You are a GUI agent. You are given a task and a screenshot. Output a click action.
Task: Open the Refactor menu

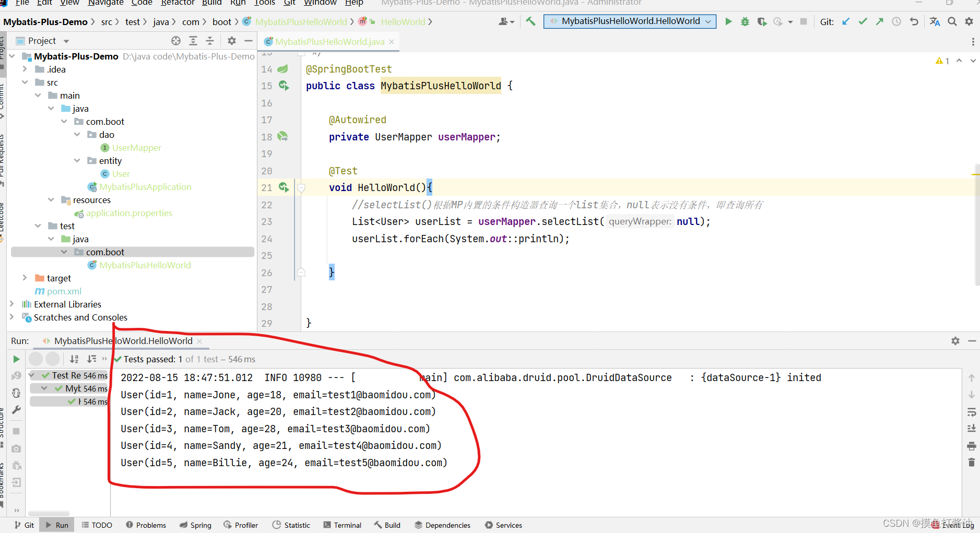(x=178, y=3)
